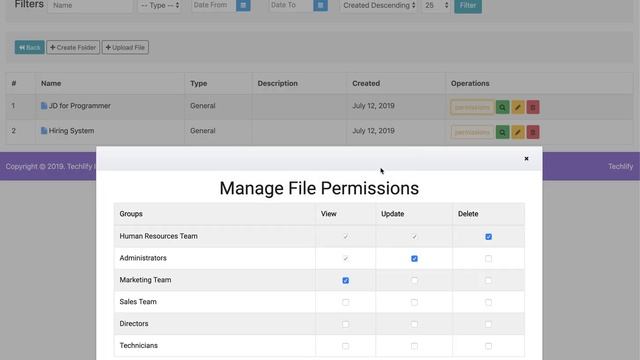Click the Date From input field

click(x=214, y=5)
